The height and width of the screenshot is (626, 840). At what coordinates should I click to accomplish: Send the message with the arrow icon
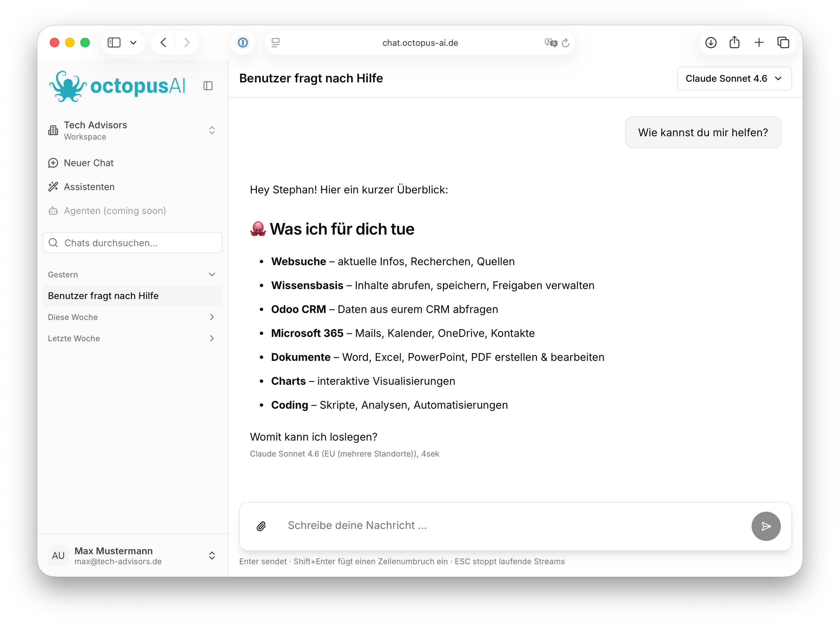pos(766,526)
